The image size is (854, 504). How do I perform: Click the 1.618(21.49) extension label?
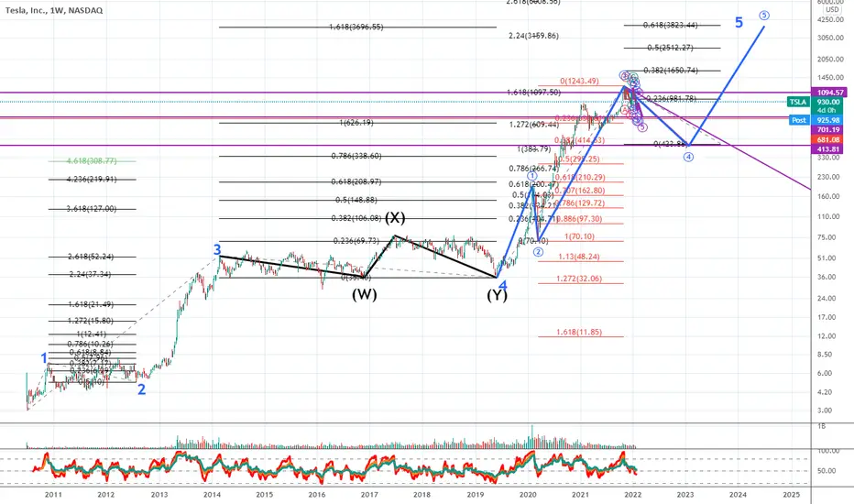(x=91, y=304)
